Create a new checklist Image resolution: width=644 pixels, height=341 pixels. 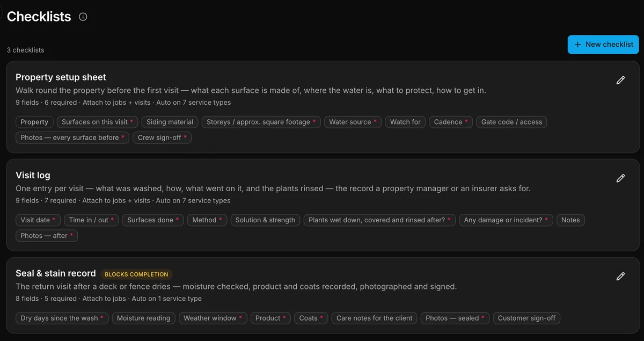[x=603, y=45]
